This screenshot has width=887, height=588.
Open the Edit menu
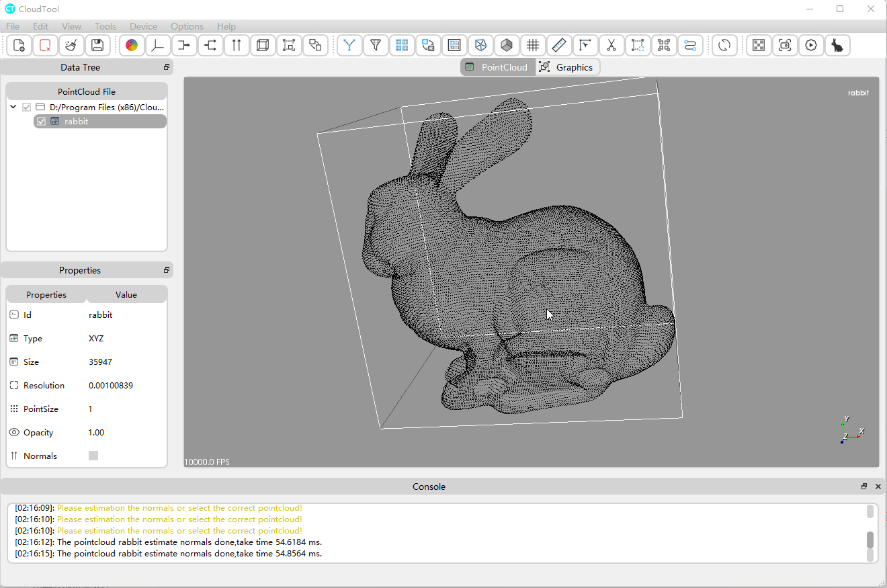pos(41,26)
